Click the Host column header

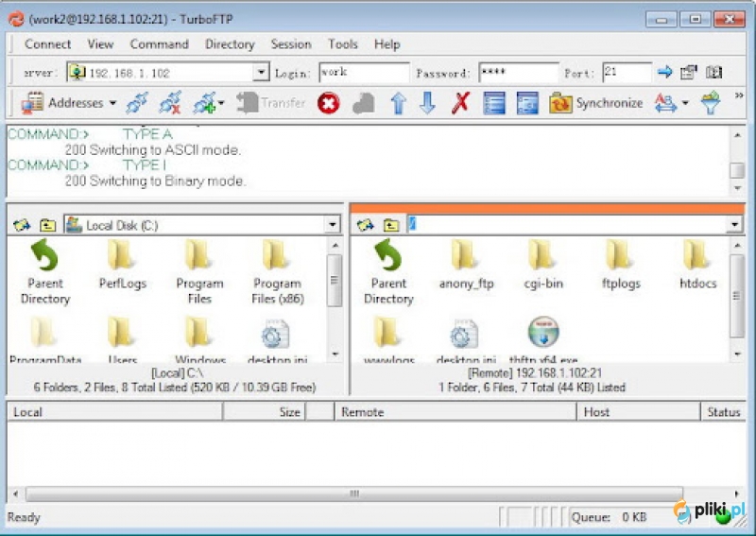coord(639,412)
